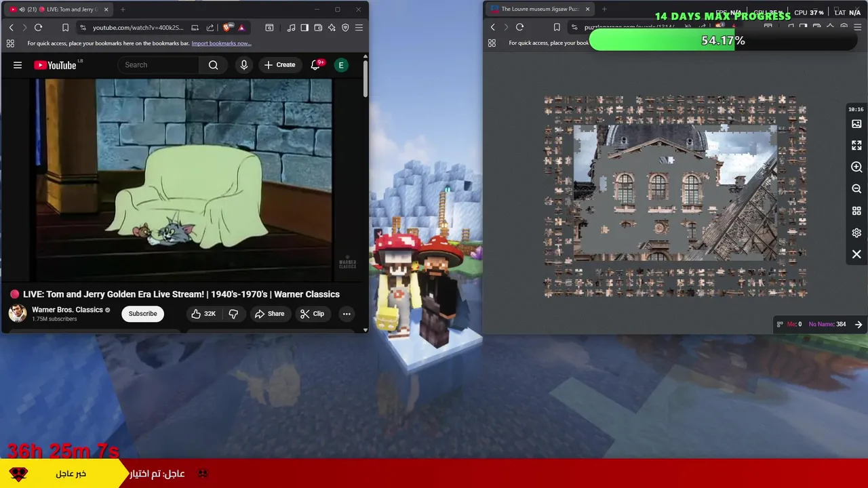Select The Louvre museum Jigsaw Puzzle tab
This screenshot has width=868, height=488.
pos(539,9)
